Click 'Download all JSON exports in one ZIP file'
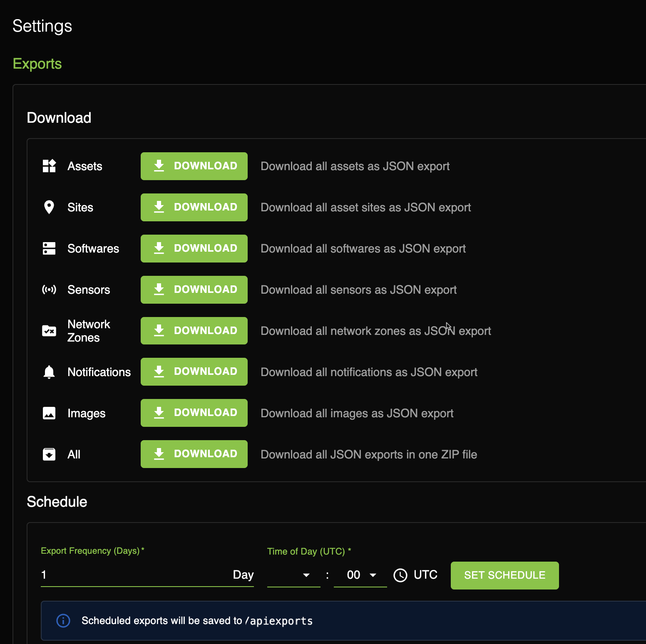This screenshot has height=644, width=646. tap(369, 454)
